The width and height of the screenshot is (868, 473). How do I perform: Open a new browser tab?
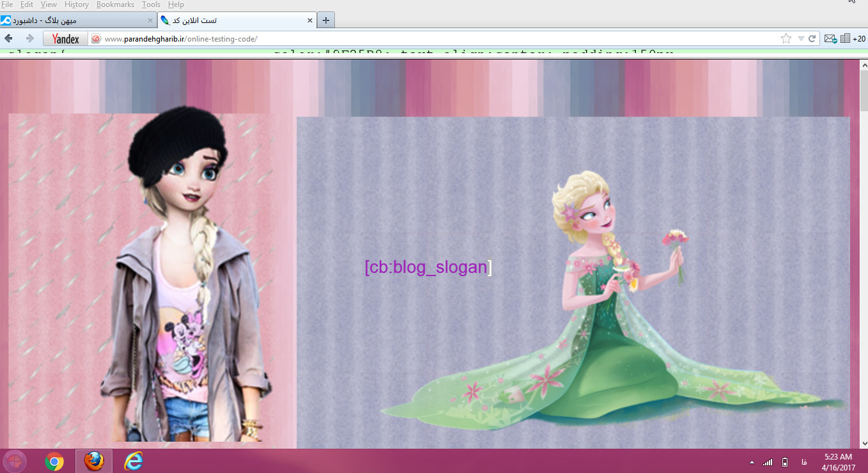(326, 20)
